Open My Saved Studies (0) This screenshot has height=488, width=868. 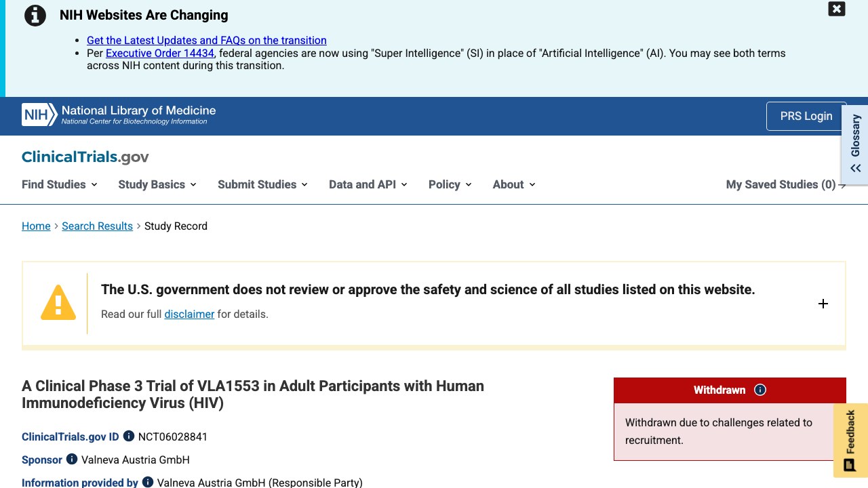tap(786, 184)
